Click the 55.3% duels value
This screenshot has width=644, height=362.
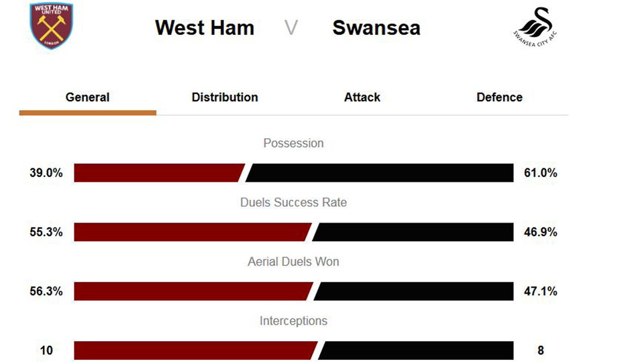[46, 232]
